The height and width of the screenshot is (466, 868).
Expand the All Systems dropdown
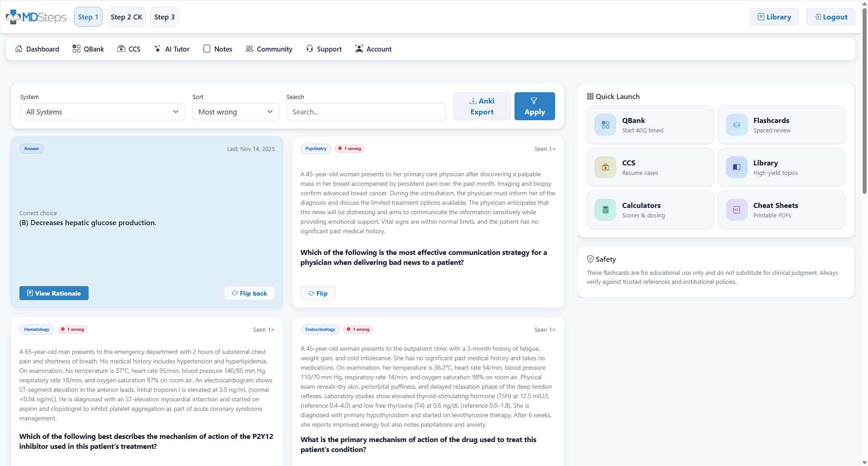point(103,112)
